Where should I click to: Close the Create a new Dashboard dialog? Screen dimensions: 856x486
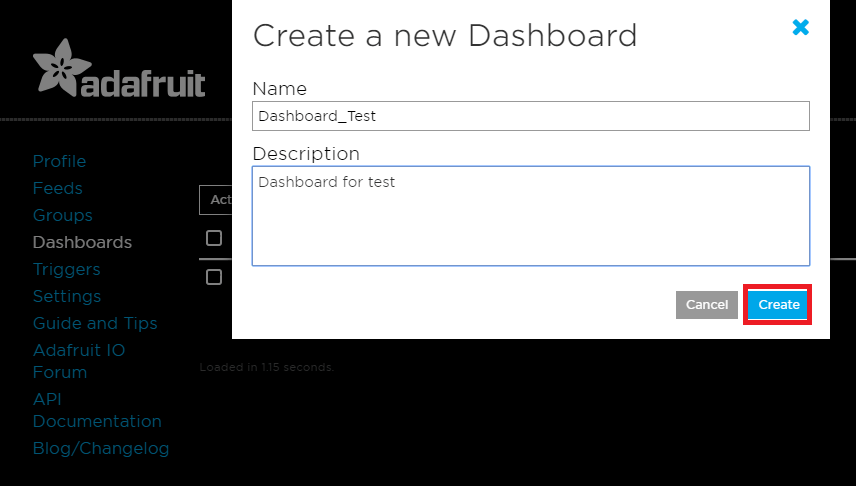pos(800,28)
